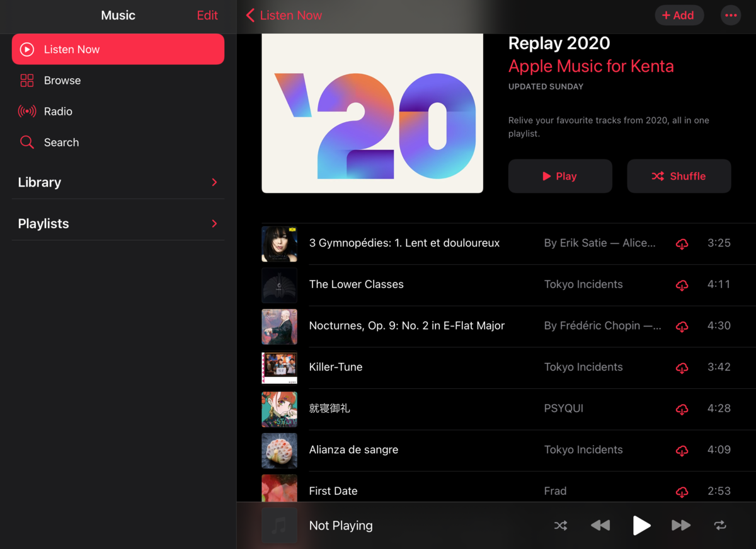Viewport: 756px width, 549px height.
Task: Click the back chevron arrow icon
Action: pos(250,15)
